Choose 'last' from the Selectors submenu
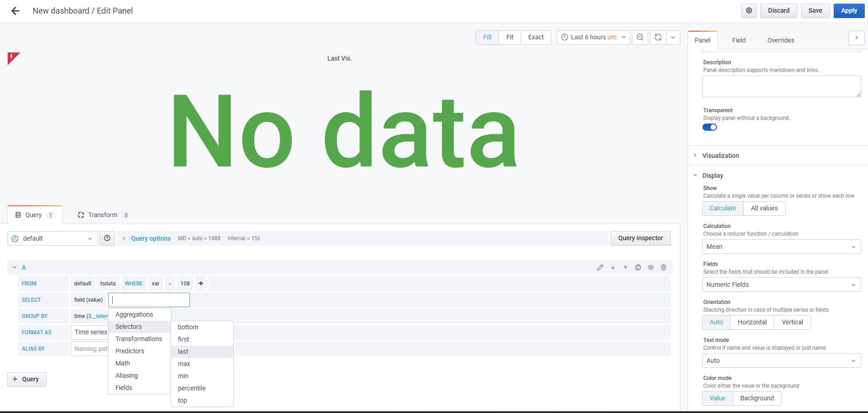 tap(183, 351)
